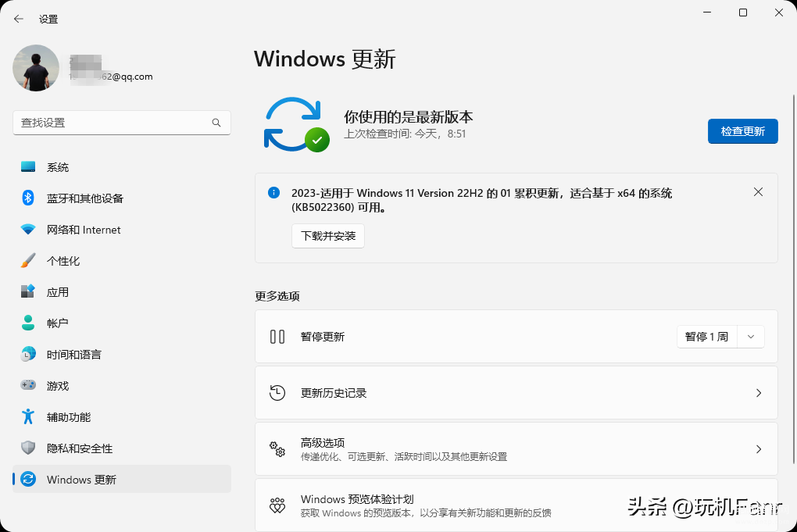Viewport: 797px width, 532px height.
Task: Expand 高级选项 chevron arrow
Action: click(x=759, y=449)
